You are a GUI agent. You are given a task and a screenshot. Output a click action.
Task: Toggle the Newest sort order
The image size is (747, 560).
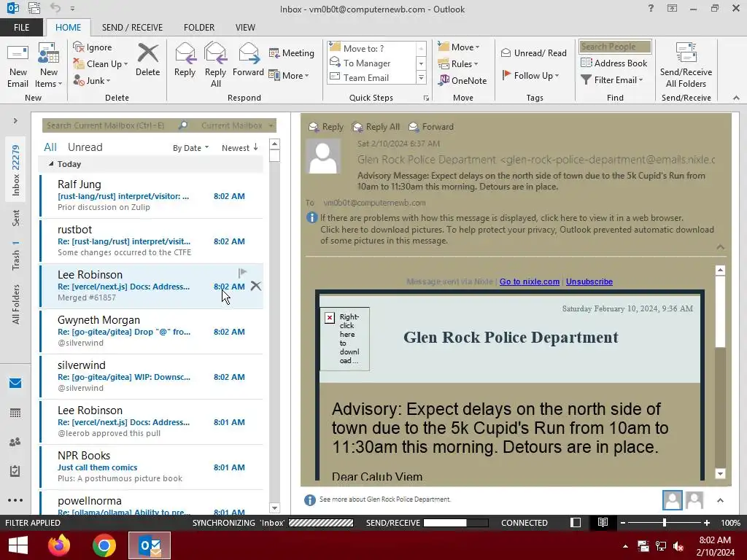point(239,147)
